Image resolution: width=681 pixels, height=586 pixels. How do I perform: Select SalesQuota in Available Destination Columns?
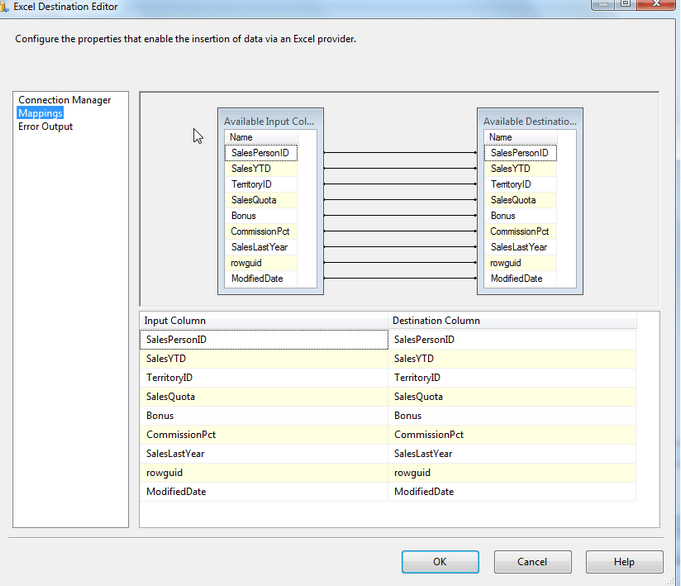(520, 200)
